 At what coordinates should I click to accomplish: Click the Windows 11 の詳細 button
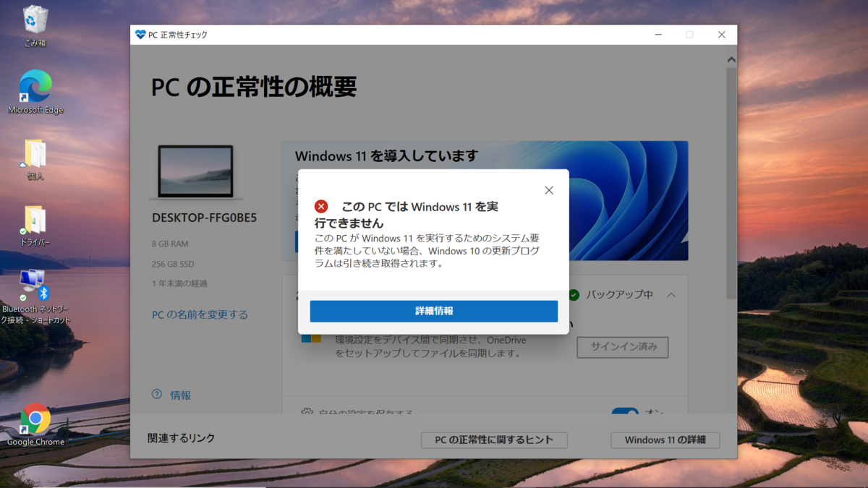[665, 440]
